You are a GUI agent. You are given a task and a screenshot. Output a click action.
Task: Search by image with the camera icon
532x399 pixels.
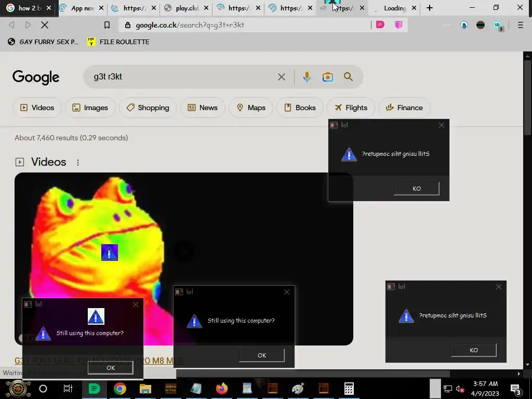pyautogui.click(x=327, y=77)
